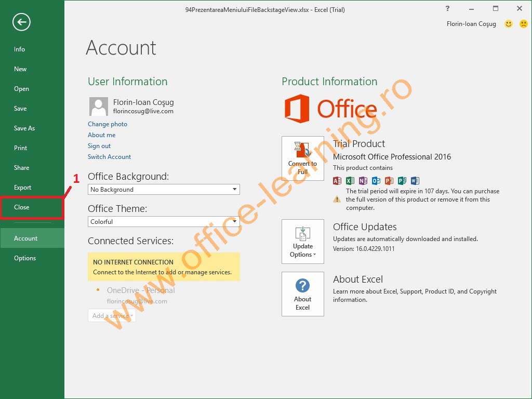
Task: Click the Convert to Full button
Action: click(303, 158)
